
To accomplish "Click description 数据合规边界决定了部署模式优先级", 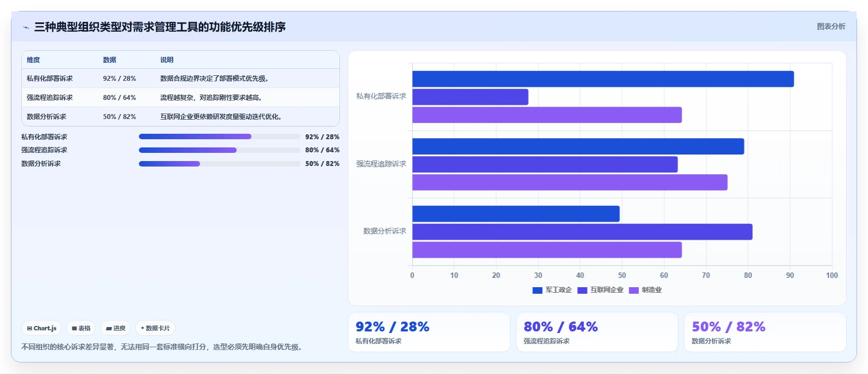I will [214, 79].
